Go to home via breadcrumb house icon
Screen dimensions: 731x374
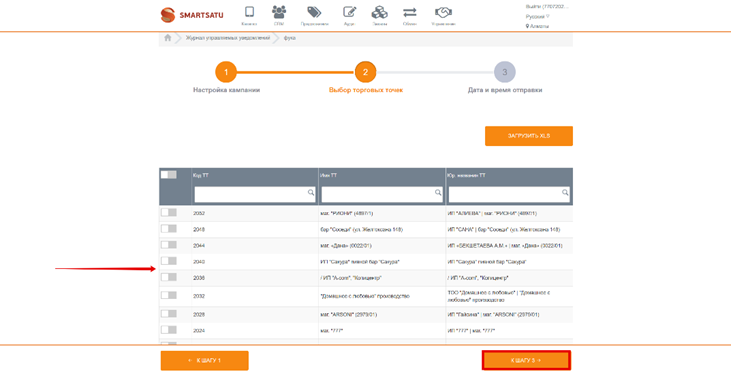click(168, 38)
